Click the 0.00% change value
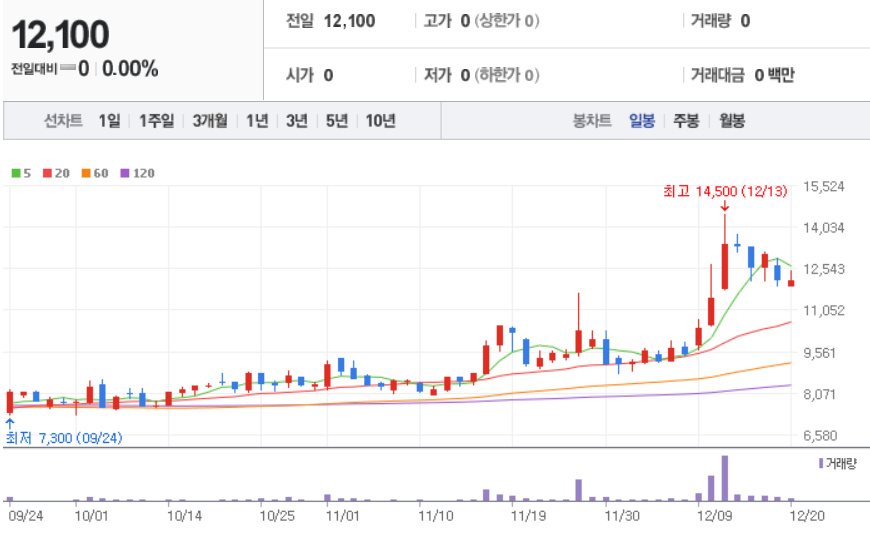 point(130,69)
